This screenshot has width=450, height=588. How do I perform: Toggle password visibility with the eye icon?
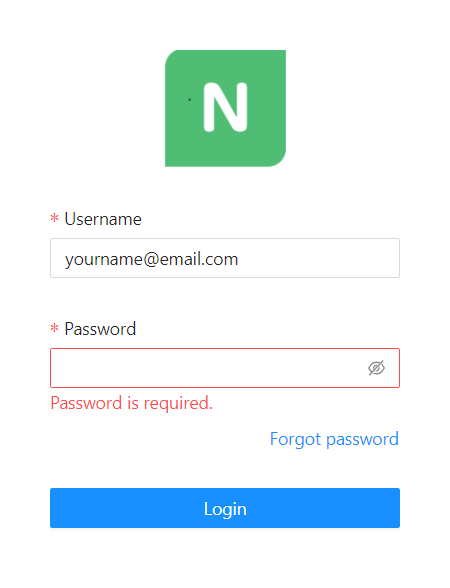(376, 368)
